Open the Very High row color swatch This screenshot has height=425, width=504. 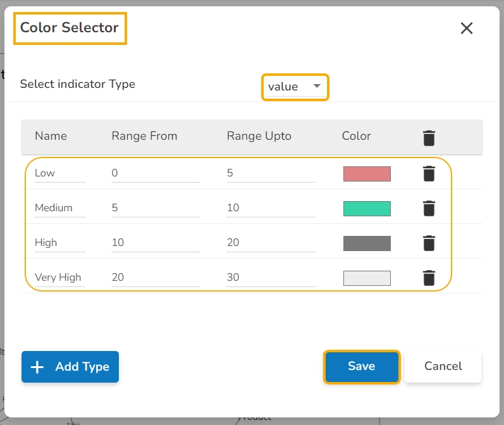click(367, 278)
